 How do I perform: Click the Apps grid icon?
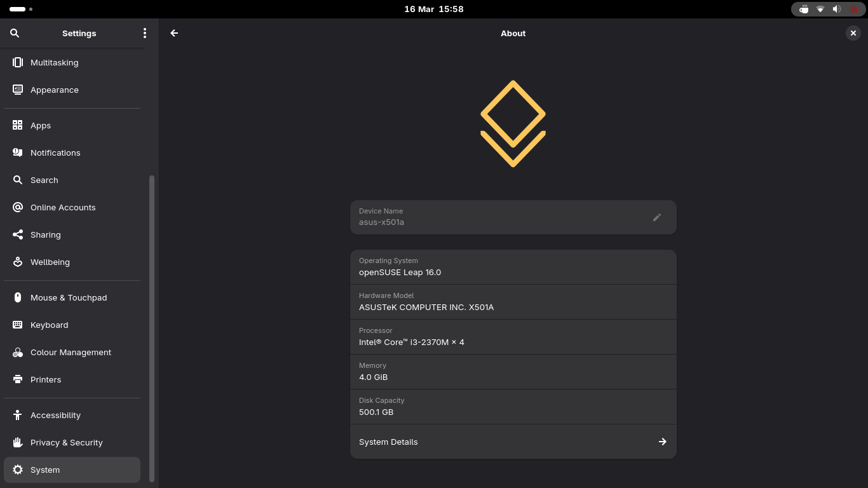[18, 125]
